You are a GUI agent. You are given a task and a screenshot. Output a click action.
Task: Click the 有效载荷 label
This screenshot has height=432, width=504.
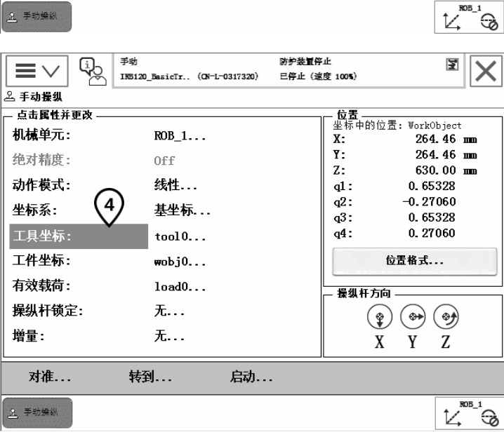coord(41,285)
